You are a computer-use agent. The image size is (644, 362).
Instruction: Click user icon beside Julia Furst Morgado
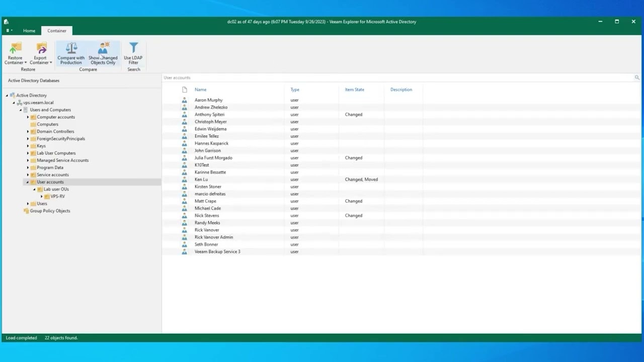click(184, 158)
